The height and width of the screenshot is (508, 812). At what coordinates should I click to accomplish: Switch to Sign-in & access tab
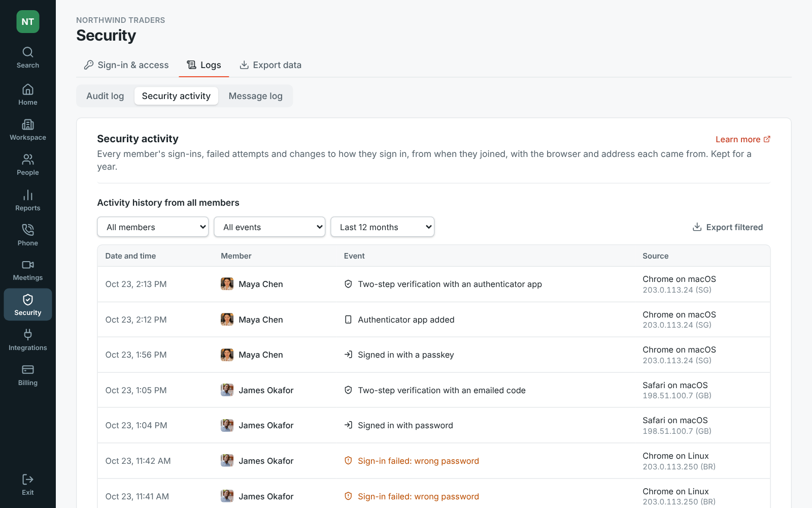coord(126,65)
